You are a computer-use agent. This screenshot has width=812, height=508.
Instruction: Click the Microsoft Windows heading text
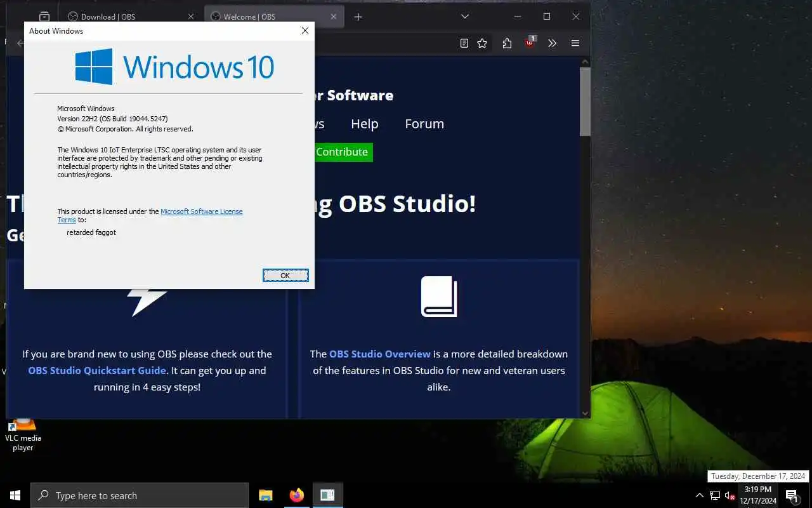tap(86, 109)
